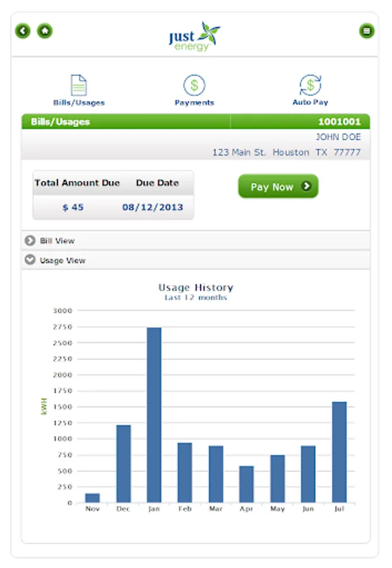This screenshot has width=392, height=568.
Task: Click the Payments label
Action: tap(194, 103)
